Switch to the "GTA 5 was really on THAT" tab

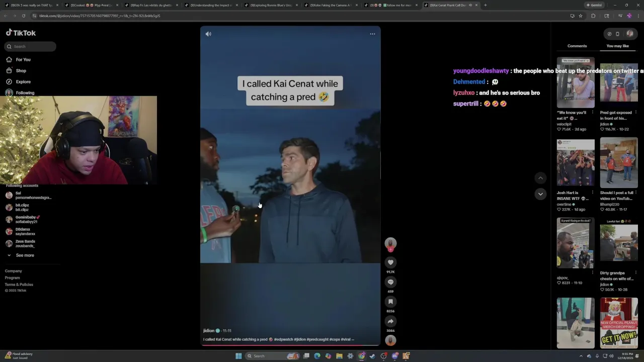coord(31,5)
